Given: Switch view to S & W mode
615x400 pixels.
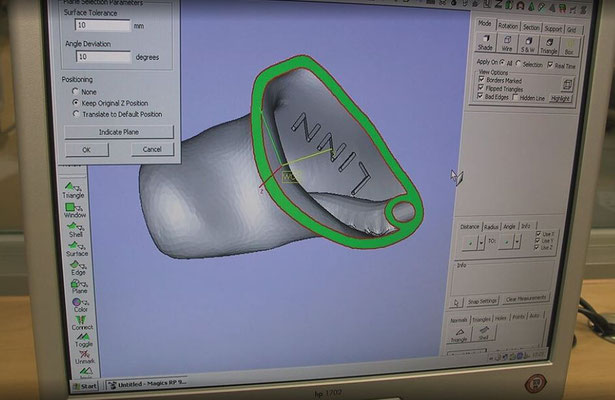Looking at the screenshot, I should (528, 45).
